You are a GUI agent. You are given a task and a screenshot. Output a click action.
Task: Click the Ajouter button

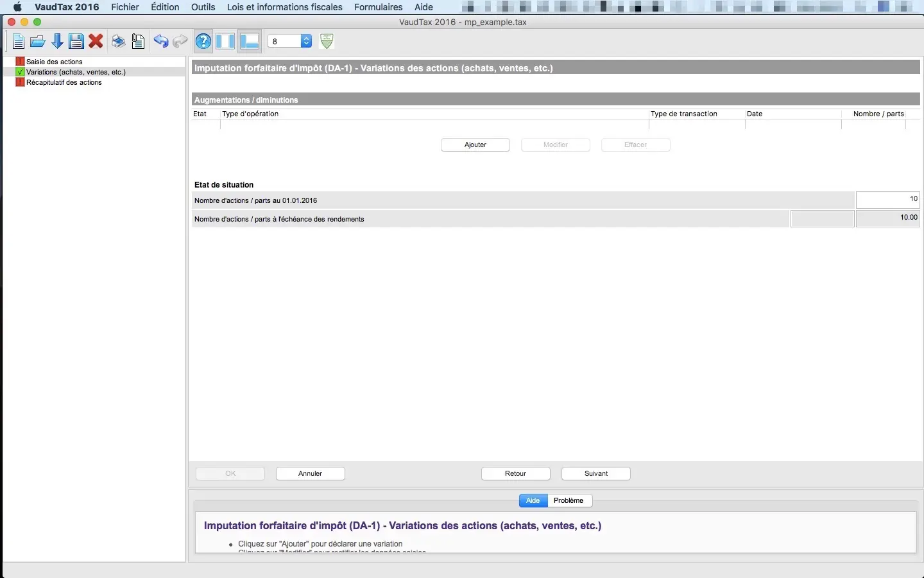coord(475,145)
